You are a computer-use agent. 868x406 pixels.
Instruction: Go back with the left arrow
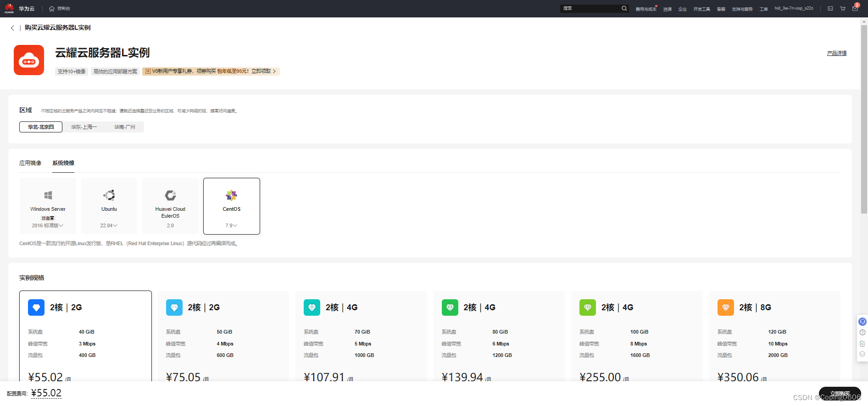[x=12, y=28]
